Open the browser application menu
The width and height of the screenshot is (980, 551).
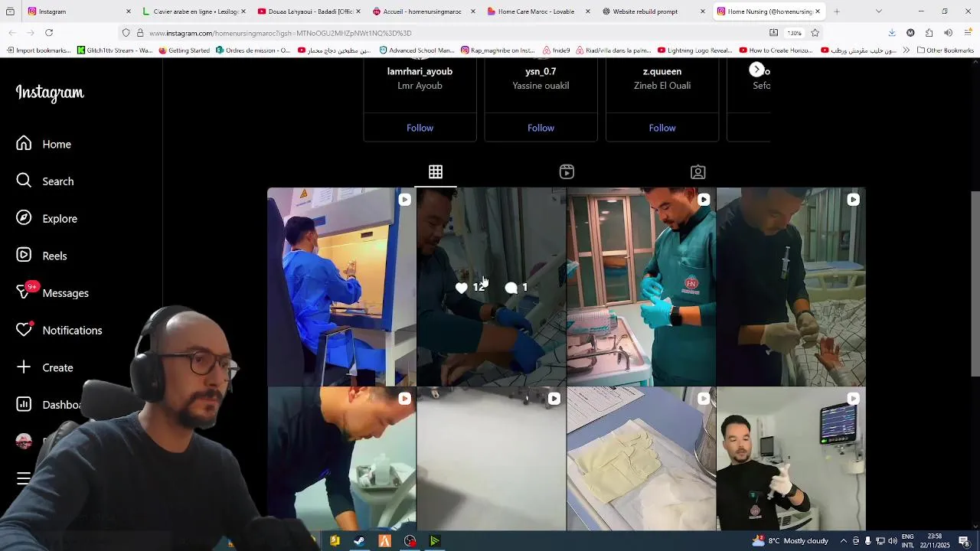tap(968, 33)
